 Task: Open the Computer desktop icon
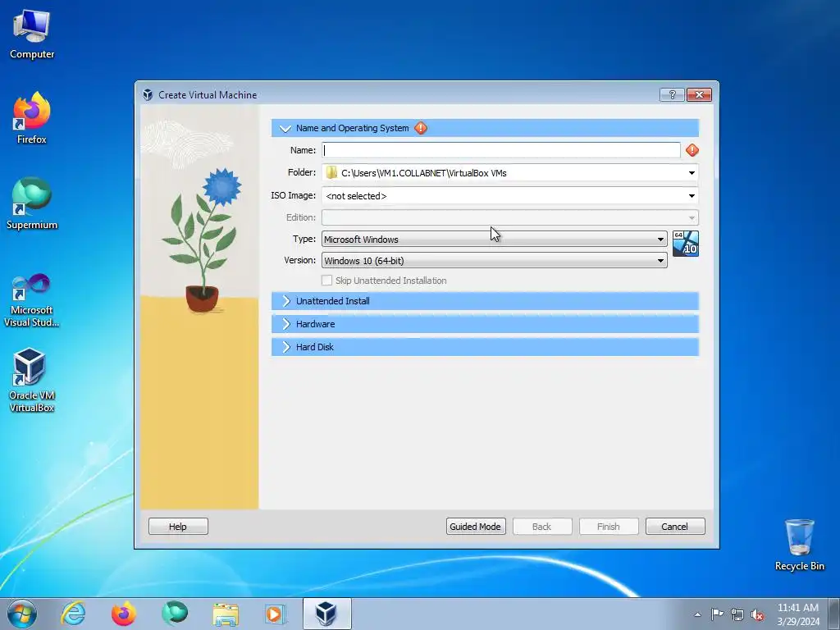(32, 34)
